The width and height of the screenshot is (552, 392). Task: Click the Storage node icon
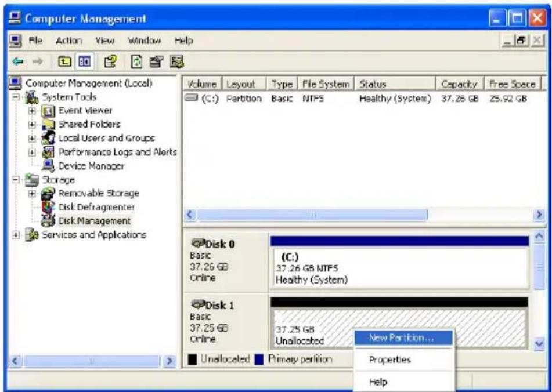click(32, 180)
